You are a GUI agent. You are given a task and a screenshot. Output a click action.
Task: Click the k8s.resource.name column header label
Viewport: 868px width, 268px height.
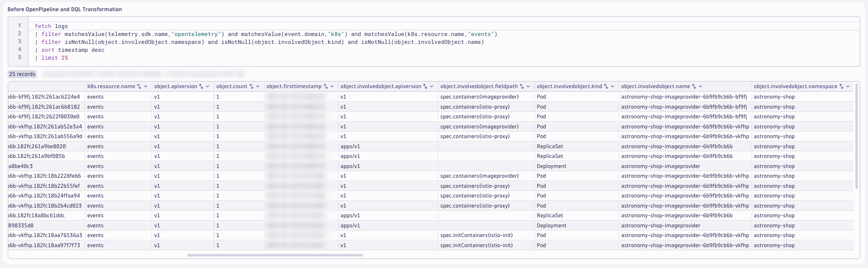(x=111, y=86)
